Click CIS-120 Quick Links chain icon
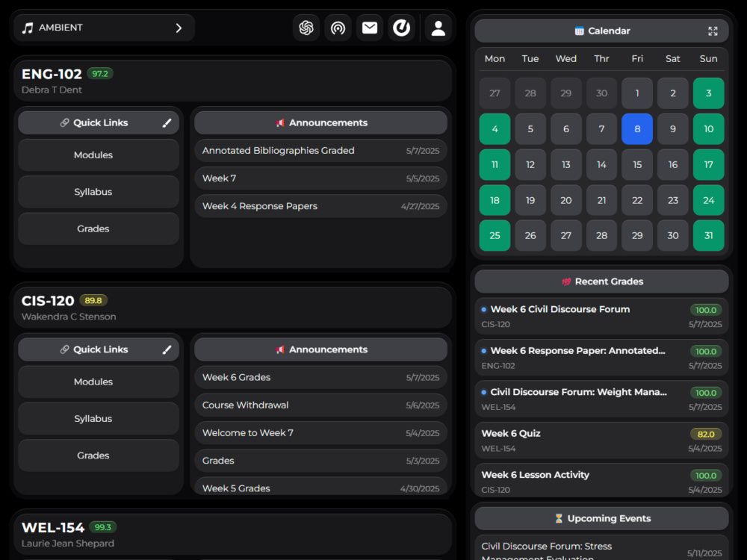 (65, 349)
